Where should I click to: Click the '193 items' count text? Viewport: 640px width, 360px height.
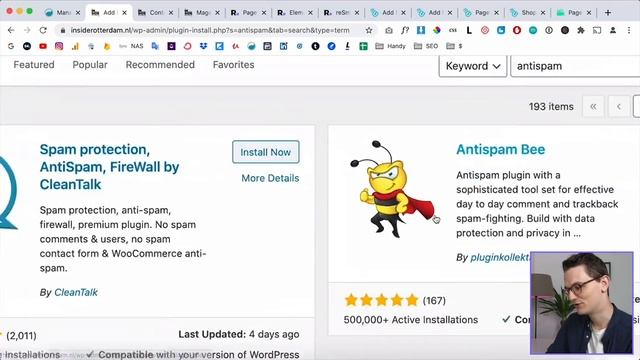[x=551, y=107]
